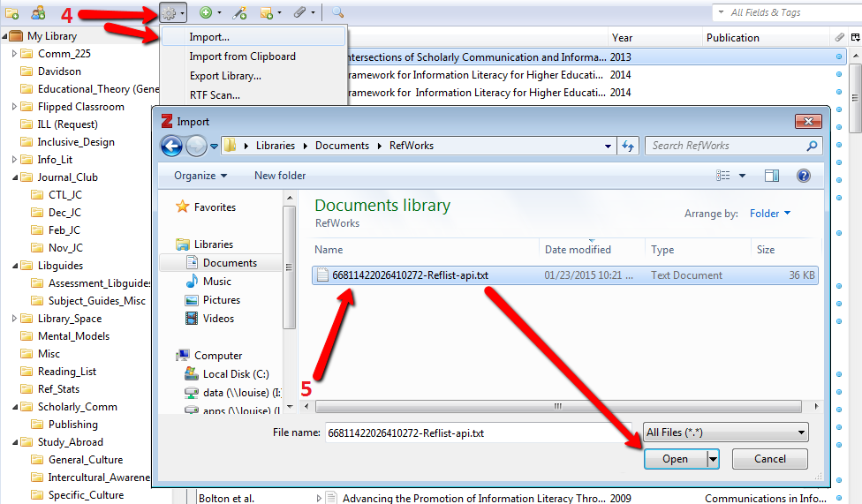Collapse the Journal_Club collection

[x=14, y=177]
